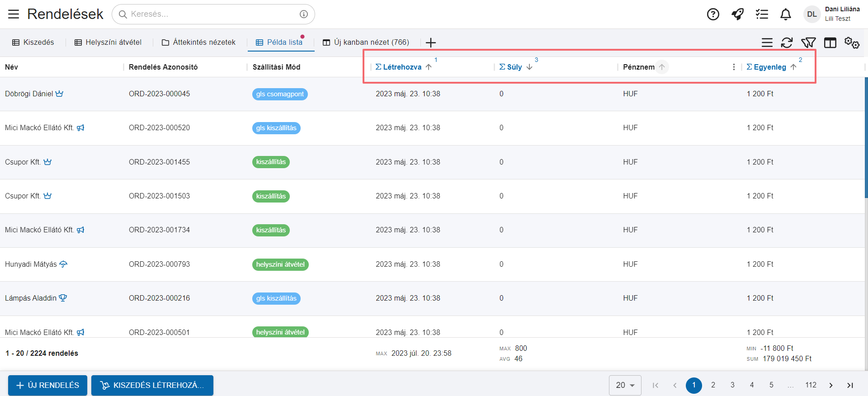Open the view settings gears icon

coord(852,43)
